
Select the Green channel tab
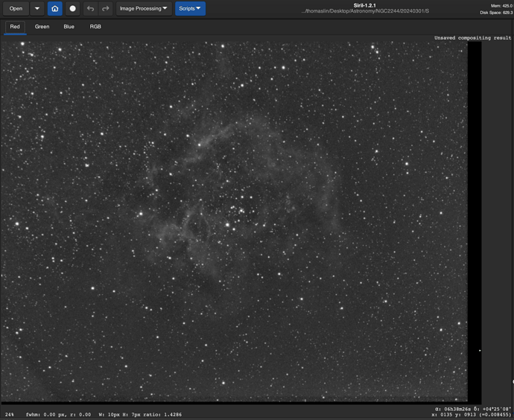[42, 27]
